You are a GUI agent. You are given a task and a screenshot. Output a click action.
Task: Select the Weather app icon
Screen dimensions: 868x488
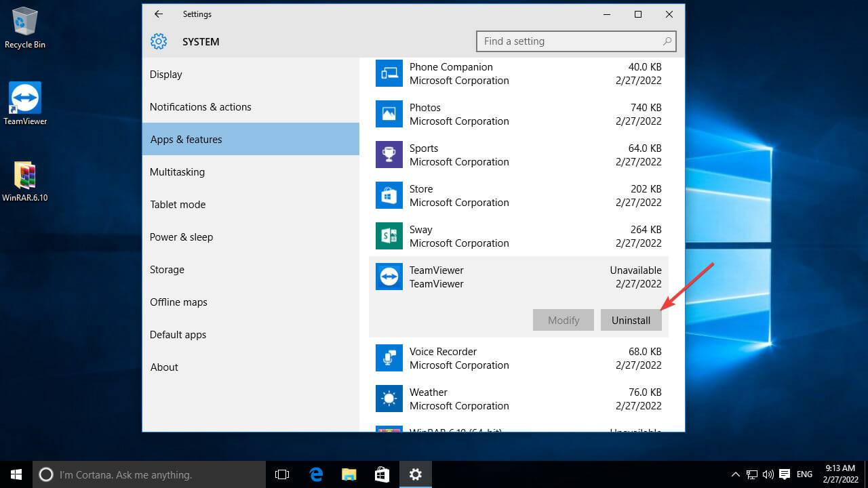389,399
